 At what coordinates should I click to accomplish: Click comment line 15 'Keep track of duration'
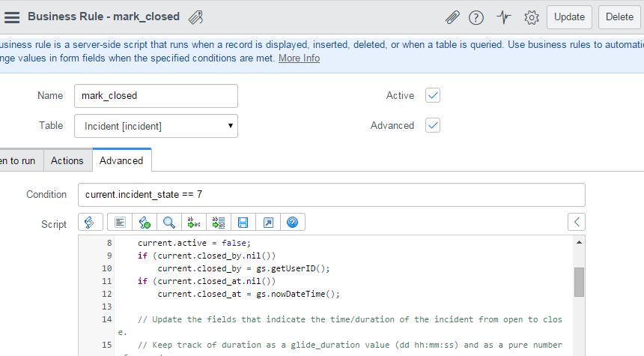(x=350, y=345)
